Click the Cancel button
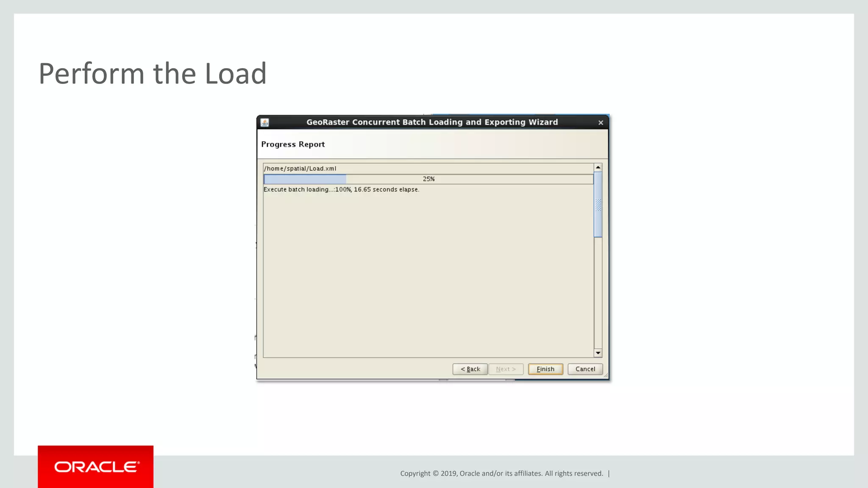The height and width of the screenshot is (488, 868). (585, 369)
